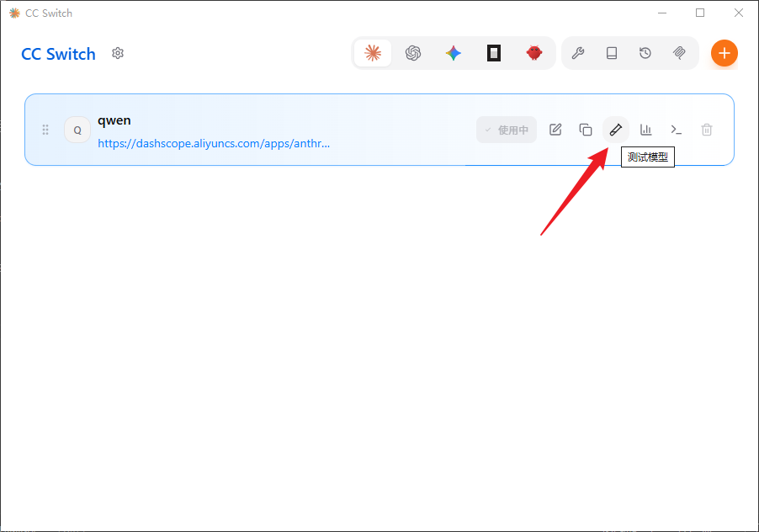Switch to the OpenAI Codex tab
759x532 pixels.
(x=413, y=53)
